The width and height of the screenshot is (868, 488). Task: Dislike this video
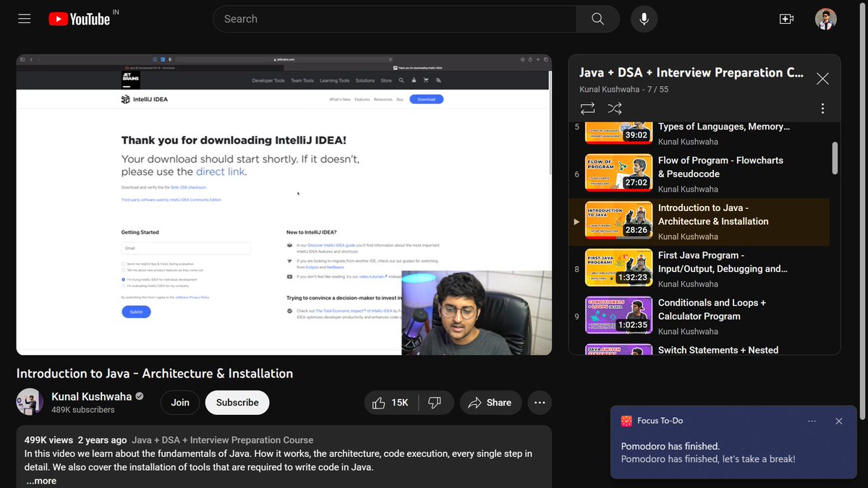(x=435, y=403)
